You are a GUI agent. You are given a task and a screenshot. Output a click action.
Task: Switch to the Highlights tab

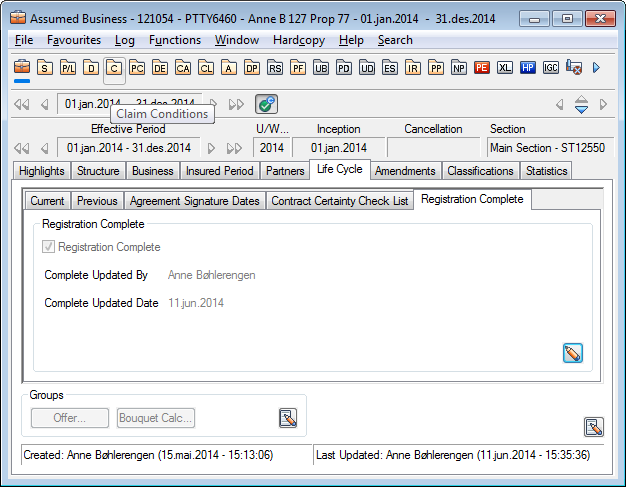click(42, 171)
